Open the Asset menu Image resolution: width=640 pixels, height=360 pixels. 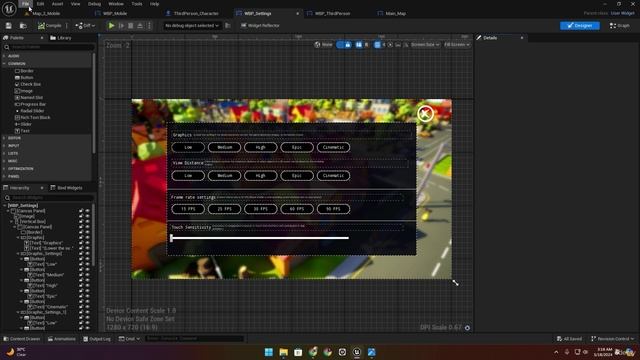(x=58, y=4)
